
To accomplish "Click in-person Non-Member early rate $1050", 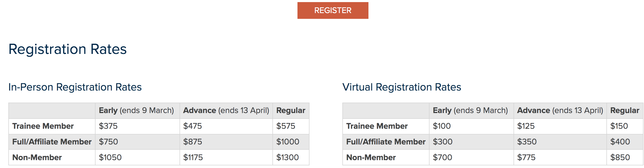I will pos(110,158).
